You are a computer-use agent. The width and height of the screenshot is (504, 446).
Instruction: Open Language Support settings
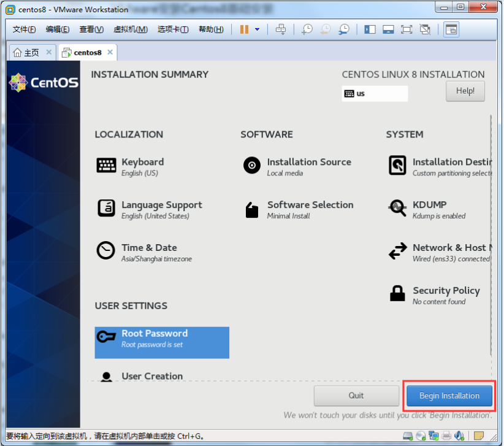[161, 209]
